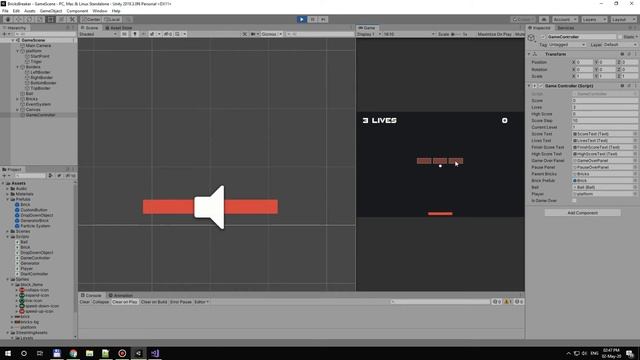The height and width of the screenshot is (360, 640).
Task: Toggle Local handle rotation button
Action: pos(112,19)
